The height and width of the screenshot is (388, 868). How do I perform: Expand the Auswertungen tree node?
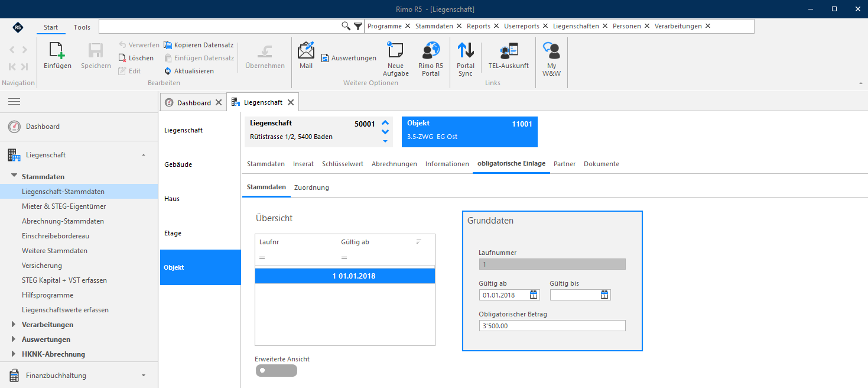pyautogui.click(x=14, y=339)
